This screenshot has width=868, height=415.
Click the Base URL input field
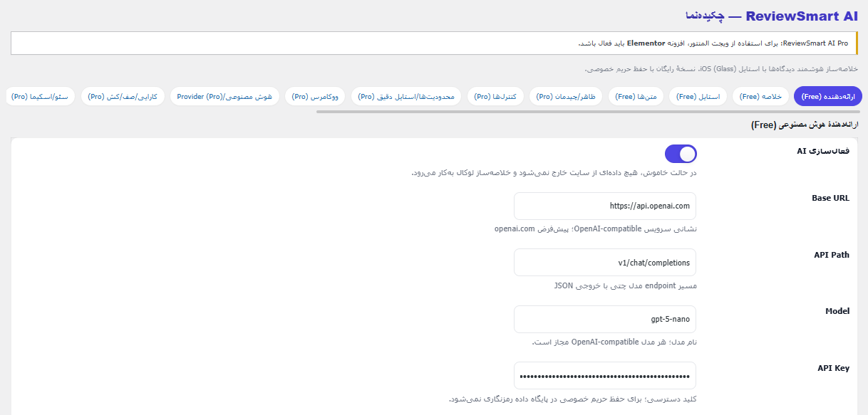(605, 206)
